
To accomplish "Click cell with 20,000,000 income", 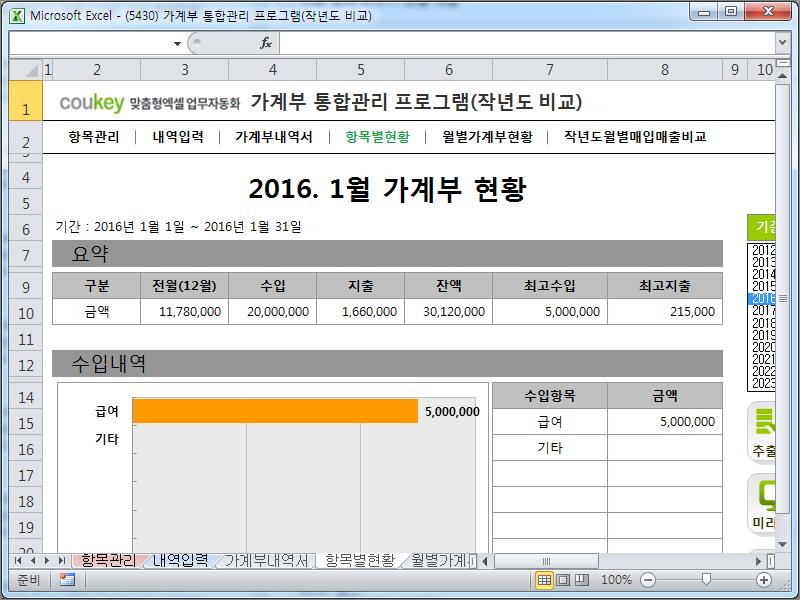I will pos(272,312).
